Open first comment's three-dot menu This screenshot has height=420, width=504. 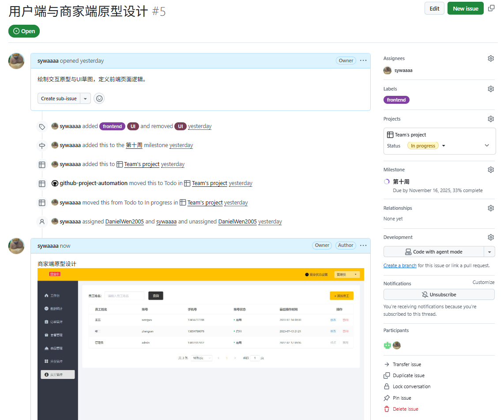pos(363,61)
